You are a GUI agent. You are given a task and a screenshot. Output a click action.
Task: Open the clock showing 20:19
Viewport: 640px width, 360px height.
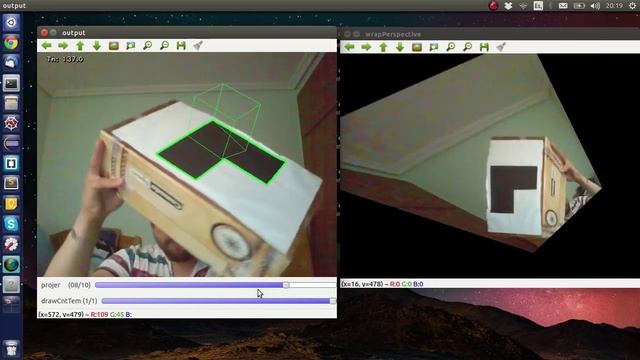[x=614, y=6]
